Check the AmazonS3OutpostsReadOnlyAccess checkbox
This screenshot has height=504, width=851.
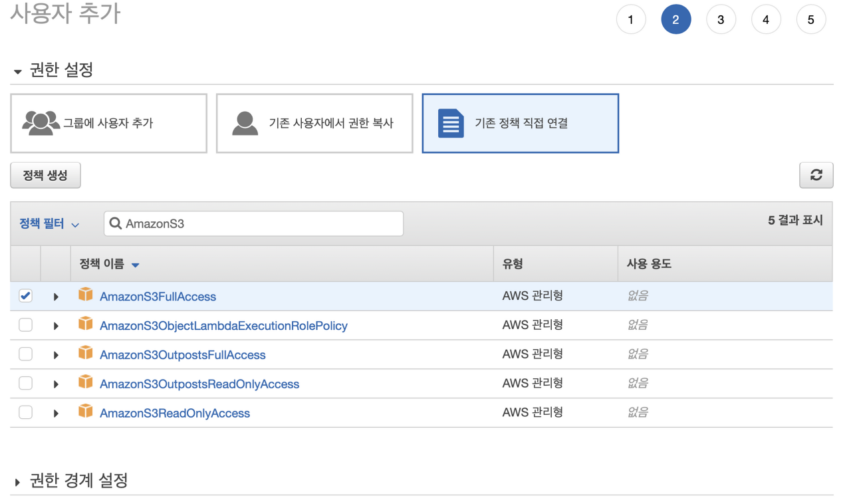(x=25, y=384)
